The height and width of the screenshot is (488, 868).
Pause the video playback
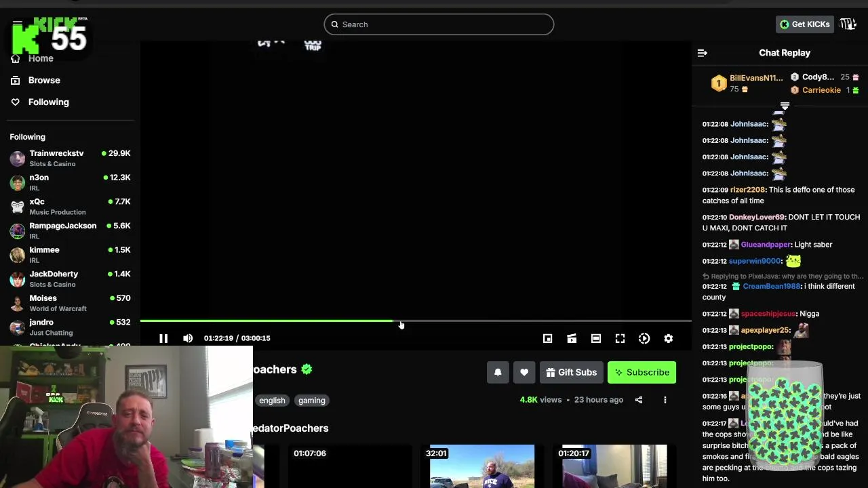(x=163, y=338)
